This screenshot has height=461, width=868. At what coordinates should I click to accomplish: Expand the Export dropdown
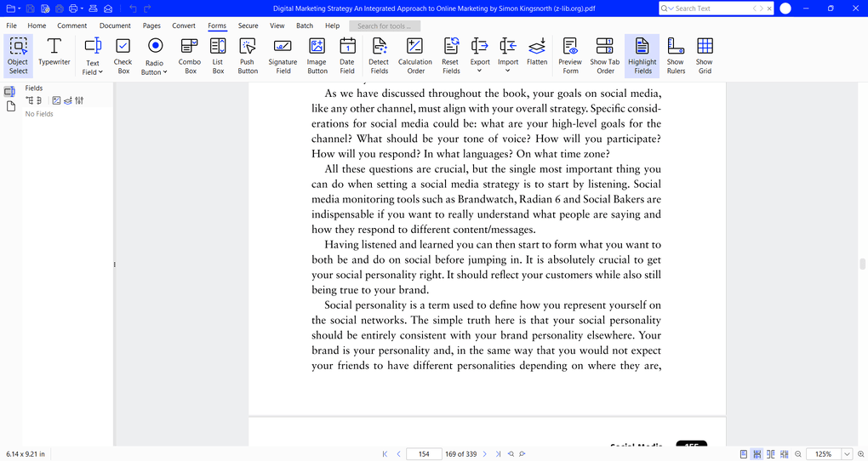[479, 71]
